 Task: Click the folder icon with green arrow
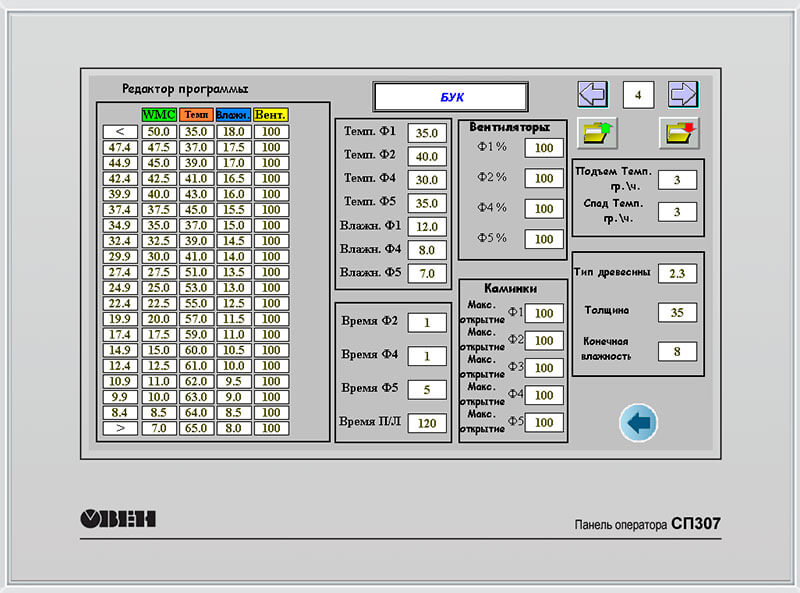pyautogui.click(x=598, y=132)
